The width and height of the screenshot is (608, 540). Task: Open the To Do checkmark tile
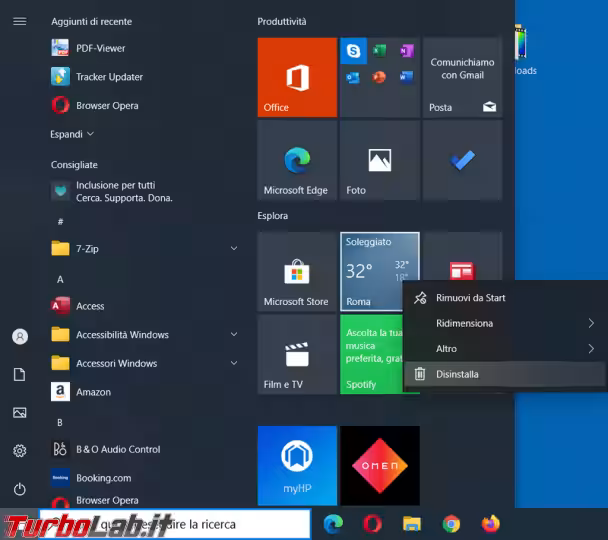tap(463, 160)
